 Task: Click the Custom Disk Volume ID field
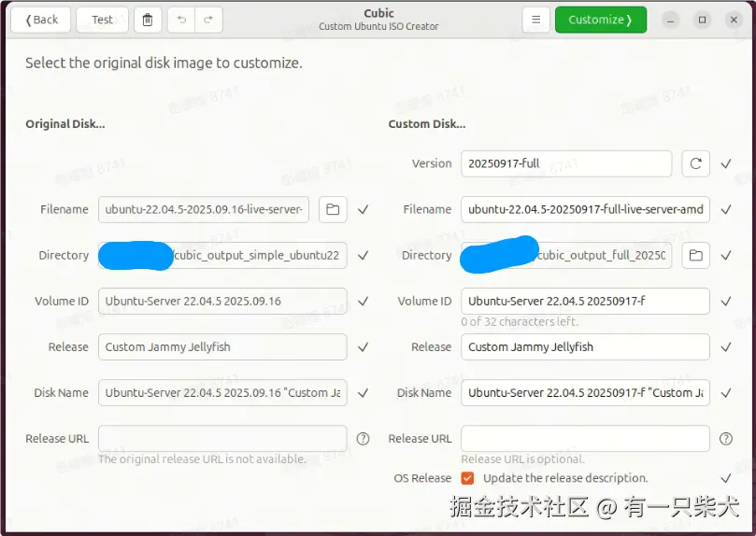pyautogui.click(x=585, y=301)
